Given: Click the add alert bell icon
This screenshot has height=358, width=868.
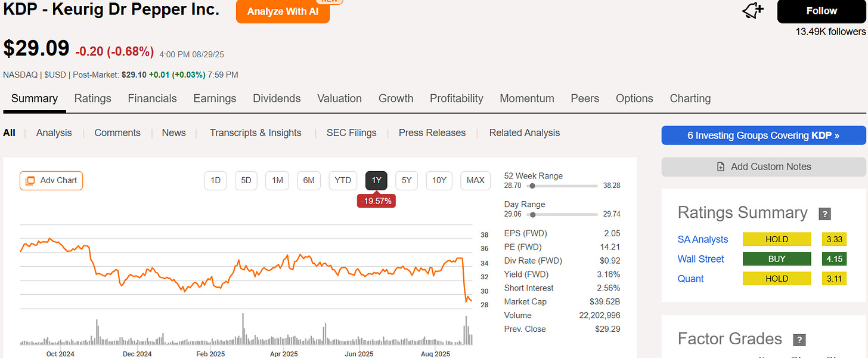Looking at the screenshot, I should (754, 11).
